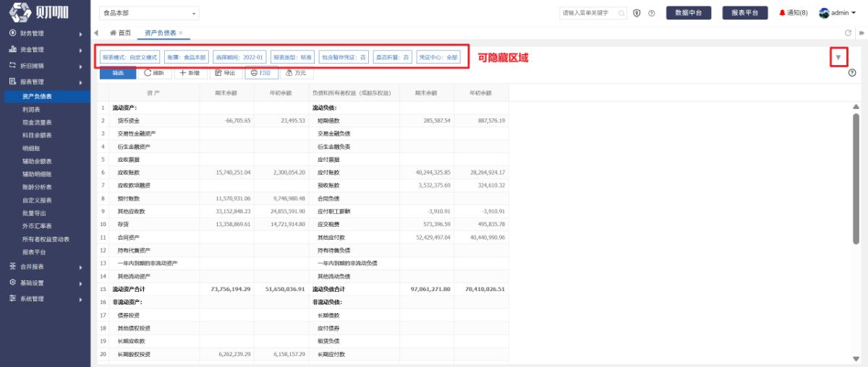Collapse the filter area with the triangle arrow
The image size is (868, 367).
tap(838, 57)
